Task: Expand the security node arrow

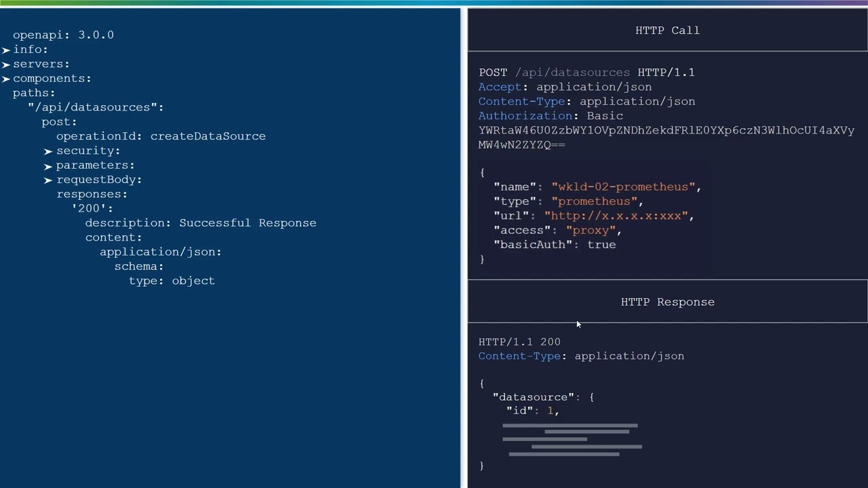Action: point(48,152)
